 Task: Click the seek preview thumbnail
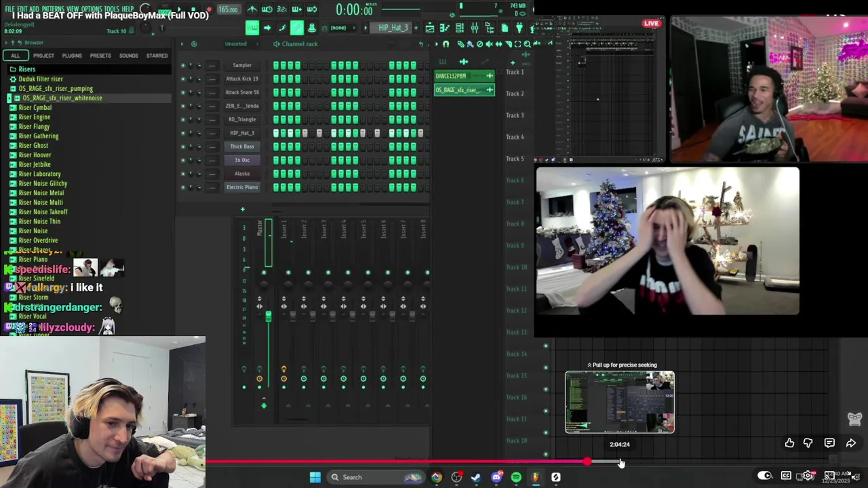620,402
